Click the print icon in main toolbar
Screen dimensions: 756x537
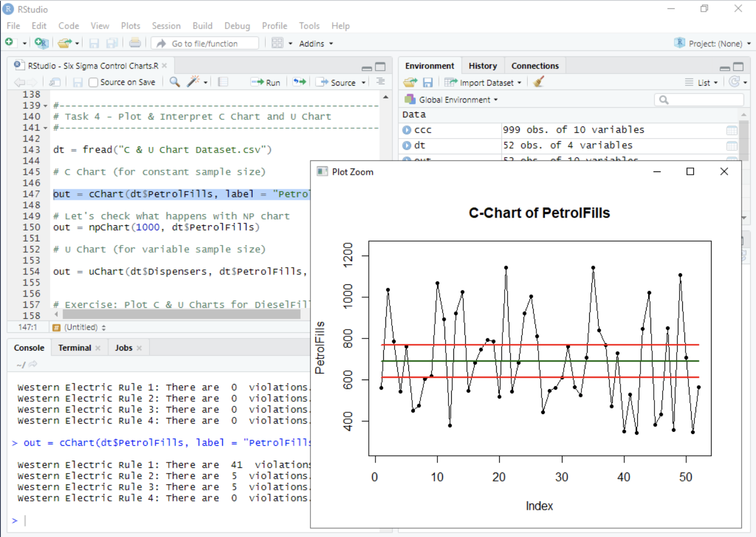click(135, 43)
